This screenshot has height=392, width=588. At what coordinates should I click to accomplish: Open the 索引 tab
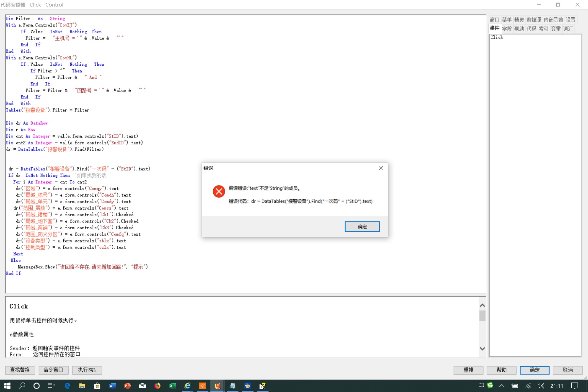544,29
